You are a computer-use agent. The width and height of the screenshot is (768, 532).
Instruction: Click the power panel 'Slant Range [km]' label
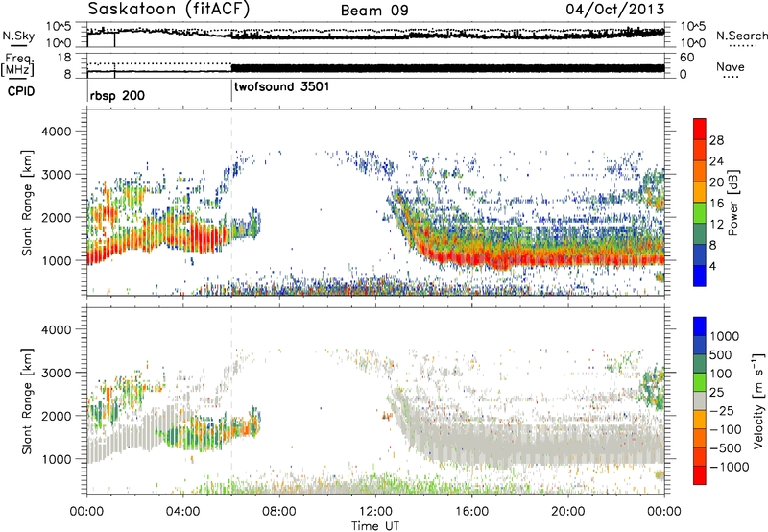pos(27,203)
